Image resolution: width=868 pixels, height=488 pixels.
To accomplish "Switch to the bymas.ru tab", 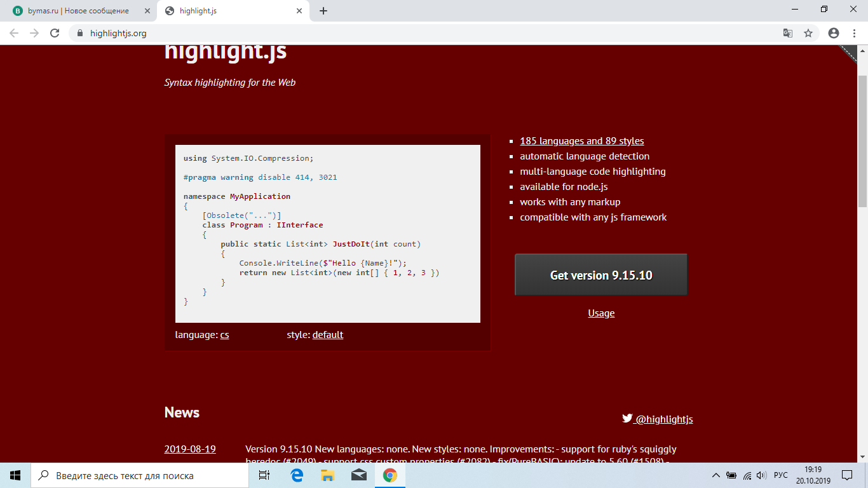I will pyautogui.click(x=78, y=11).
